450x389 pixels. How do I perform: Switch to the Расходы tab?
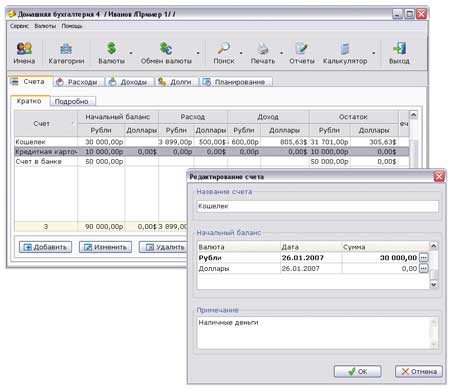(x=79, y=82)
